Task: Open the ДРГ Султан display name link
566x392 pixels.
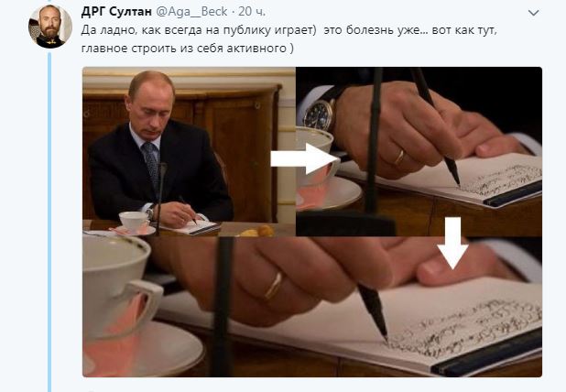Action: pyautogui.click(x=116, y=12)
